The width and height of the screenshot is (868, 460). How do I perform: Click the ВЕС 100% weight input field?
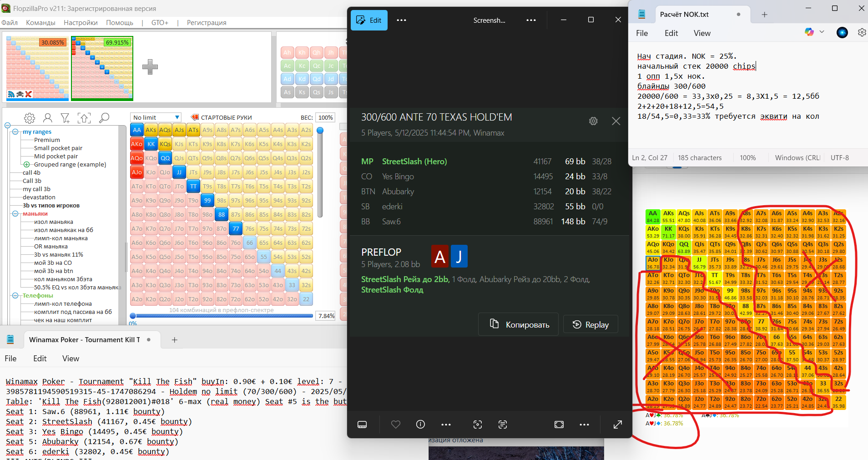[325, 117]
